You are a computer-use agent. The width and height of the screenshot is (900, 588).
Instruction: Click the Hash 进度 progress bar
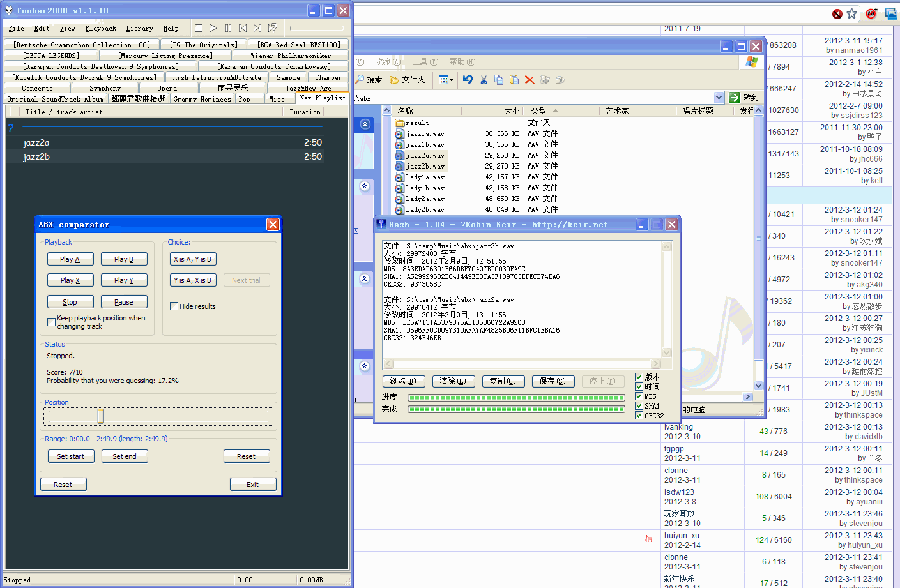pyautogui.click(x=516, y=397)
